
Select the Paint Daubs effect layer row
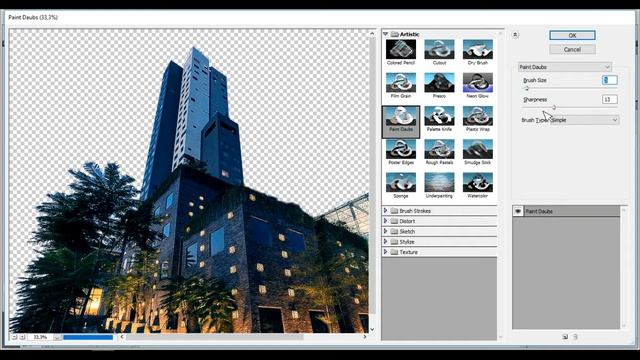tap(566, 211)
